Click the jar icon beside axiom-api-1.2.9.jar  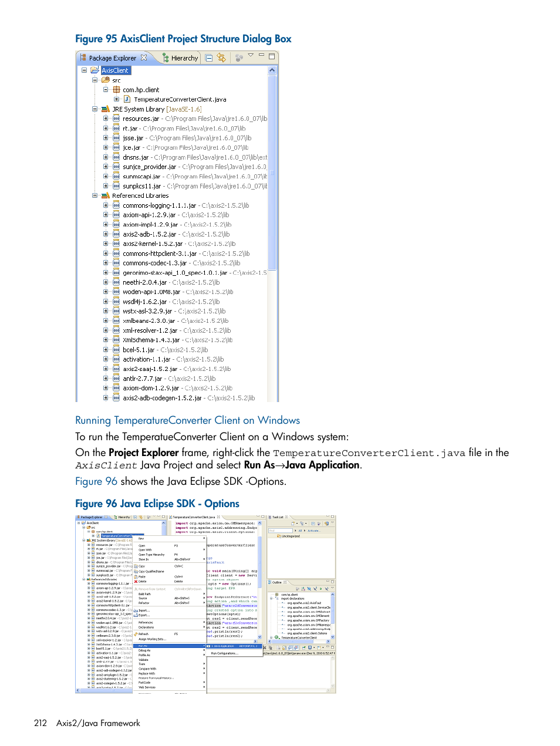[x=116, y=215]
